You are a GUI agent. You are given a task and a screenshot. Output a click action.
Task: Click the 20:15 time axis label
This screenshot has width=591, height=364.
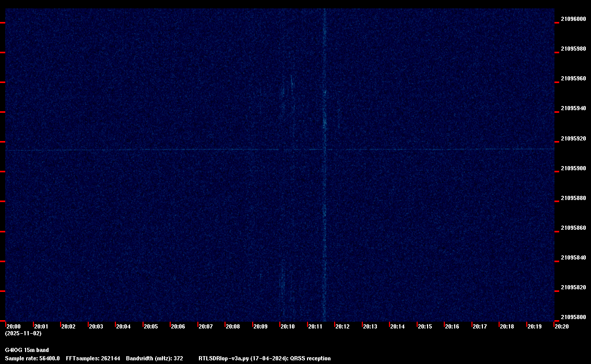pos(425,326)
